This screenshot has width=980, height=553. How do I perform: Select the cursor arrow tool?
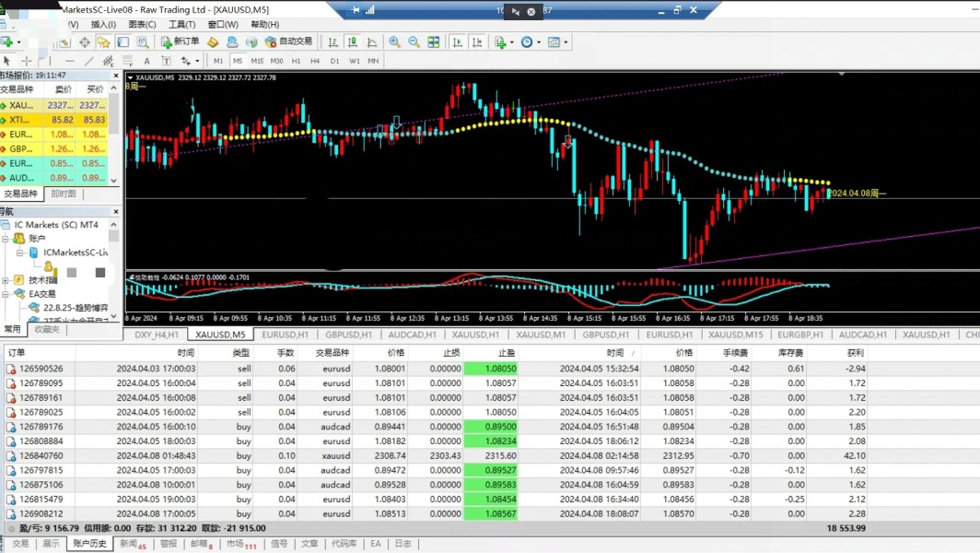coord(6,61)
